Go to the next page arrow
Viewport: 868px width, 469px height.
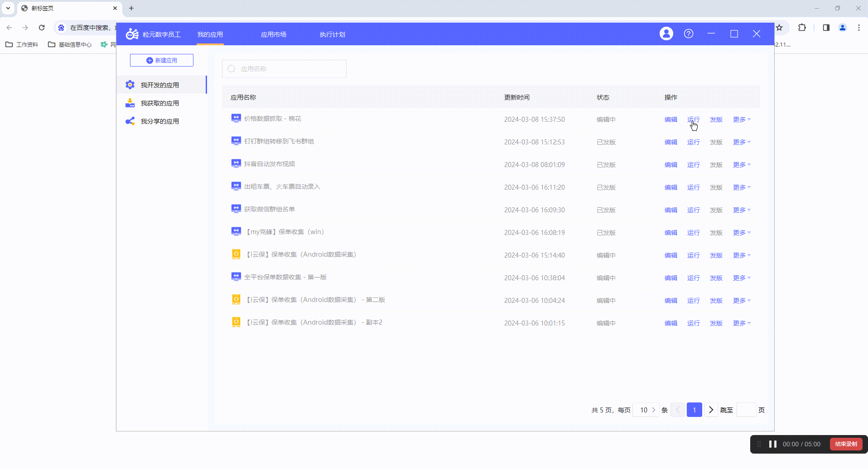[x=711, y=410]
